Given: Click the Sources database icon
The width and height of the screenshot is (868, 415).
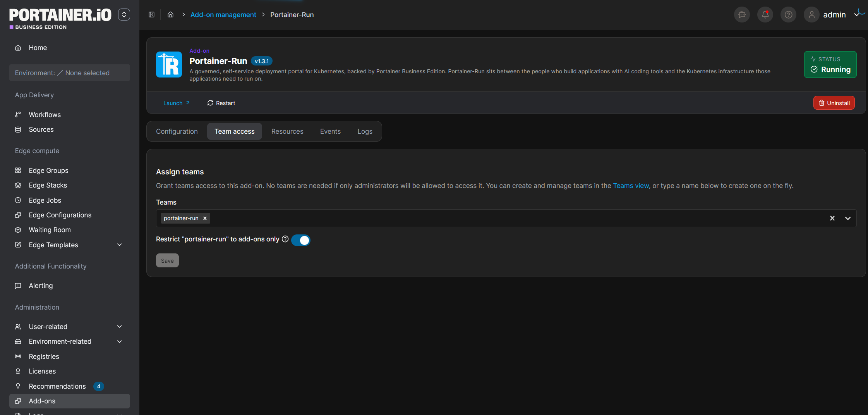Looking at the screenshot, I should (18, 129).
